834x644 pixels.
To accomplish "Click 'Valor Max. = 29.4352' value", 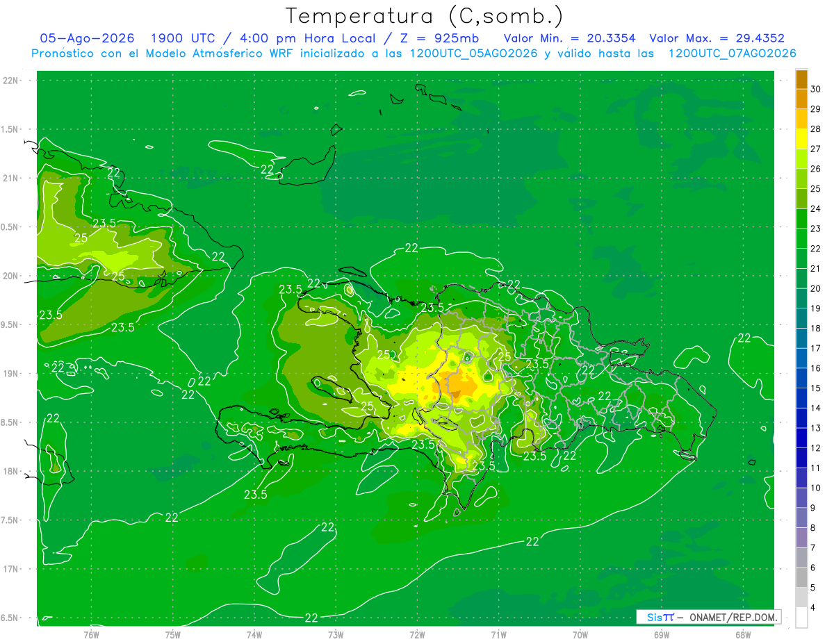I will pyautogui.click(x=717, y=38).
